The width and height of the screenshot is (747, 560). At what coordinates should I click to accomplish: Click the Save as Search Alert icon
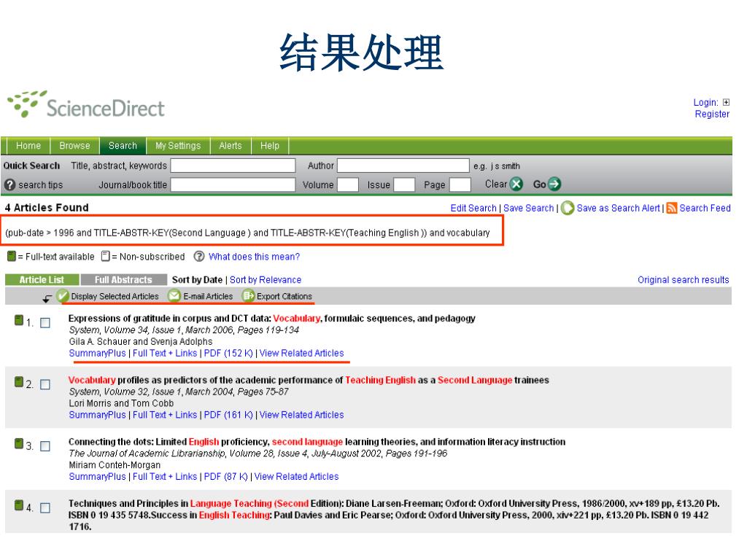point(568,208)
